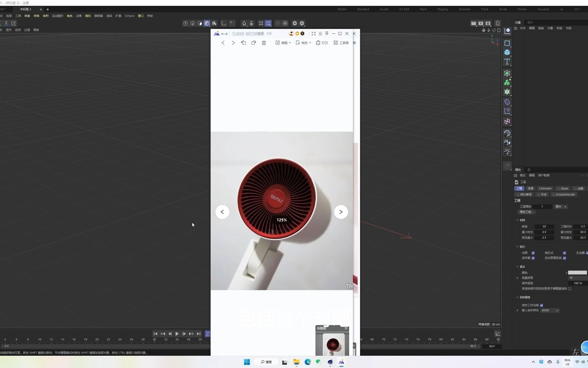Collapse the 显示 section
The image size is (588, 368).
518,266
